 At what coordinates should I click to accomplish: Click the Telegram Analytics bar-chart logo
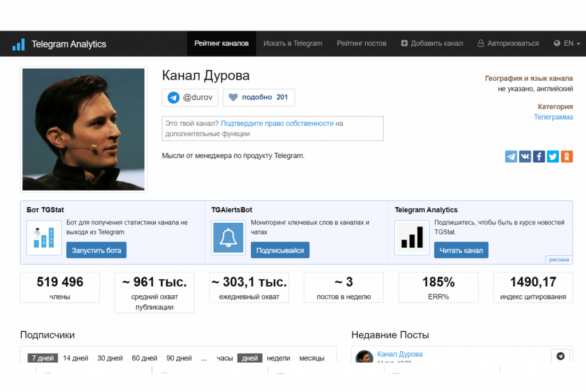[x=18, y=45]
